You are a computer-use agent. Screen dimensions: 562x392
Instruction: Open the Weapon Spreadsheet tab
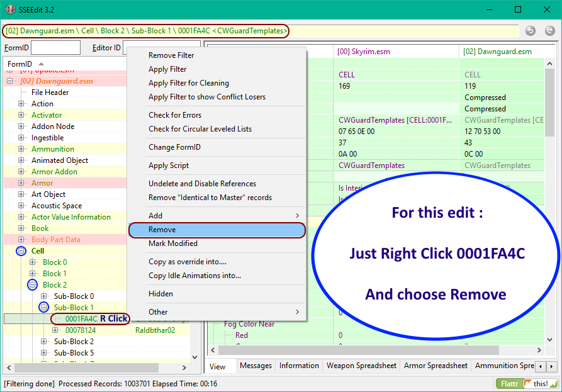[361, 366]
